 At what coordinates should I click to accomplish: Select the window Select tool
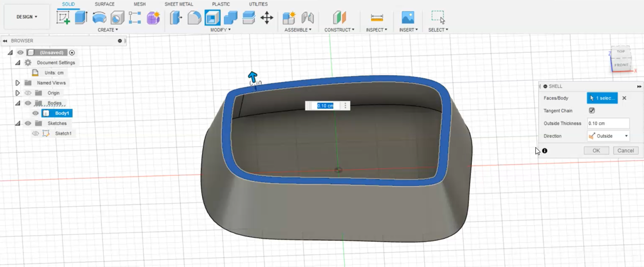[x=438, y=17]
